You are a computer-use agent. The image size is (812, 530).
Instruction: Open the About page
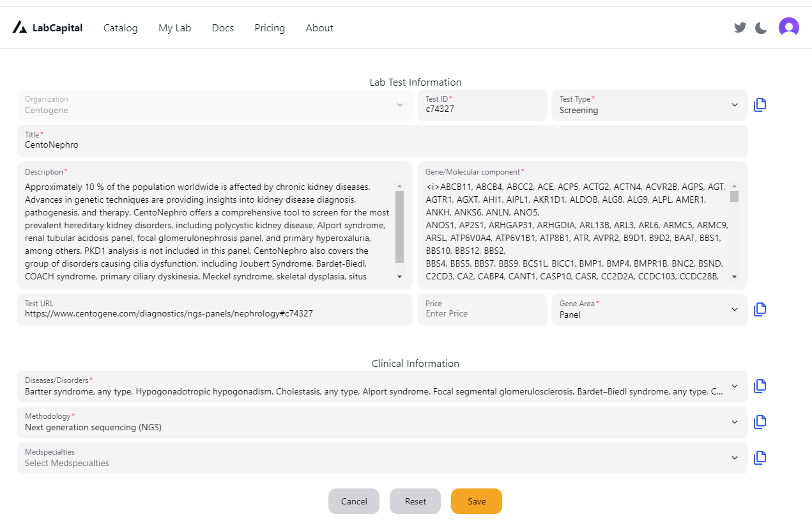319,28
